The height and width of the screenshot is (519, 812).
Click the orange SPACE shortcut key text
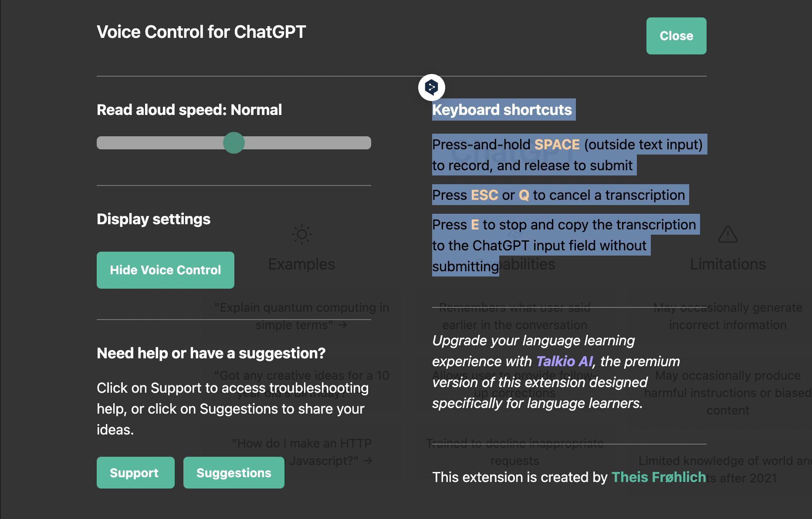point(557,145)
